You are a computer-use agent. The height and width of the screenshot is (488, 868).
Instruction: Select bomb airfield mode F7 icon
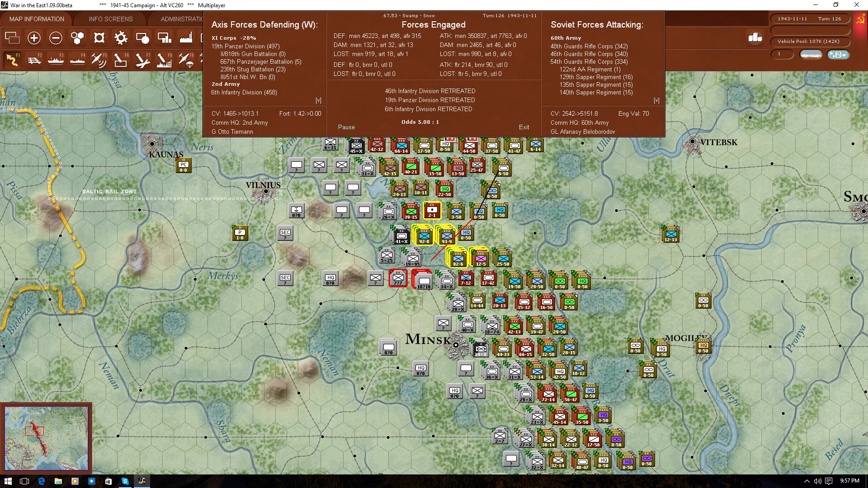coord(142,60)
